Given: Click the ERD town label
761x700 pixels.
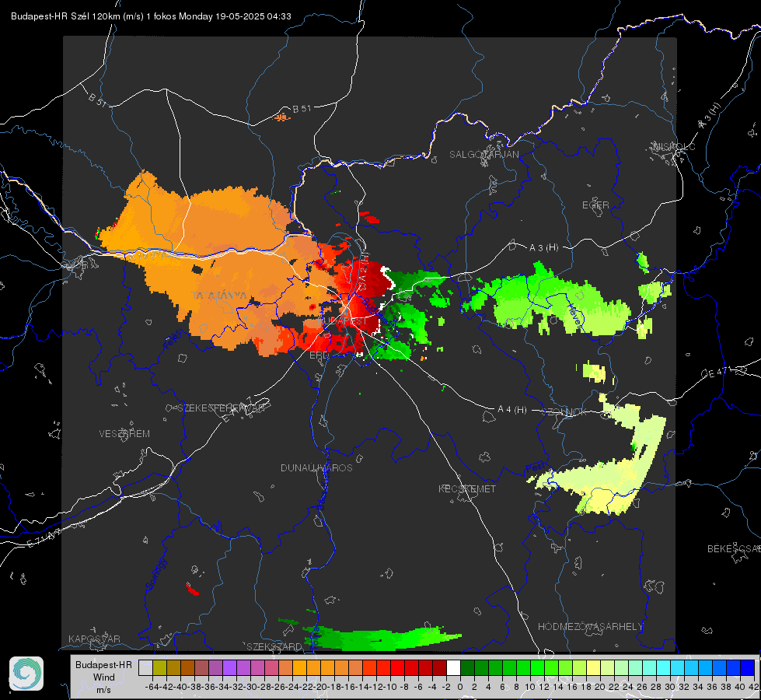Looking at the screenshot, I should (x=319, y=355).
